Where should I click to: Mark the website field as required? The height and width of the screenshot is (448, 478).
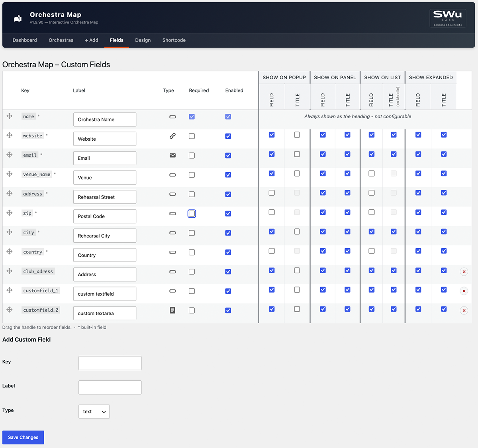click(192, 136)
